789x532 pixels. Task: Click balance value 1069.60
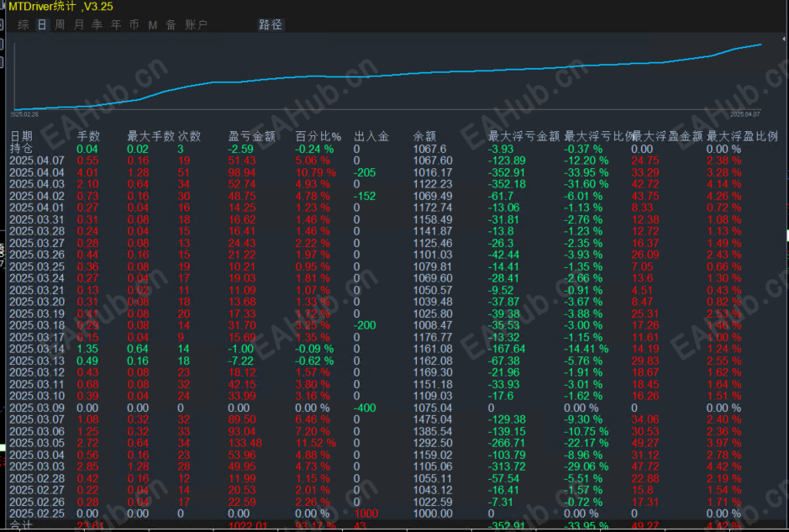click(432, 278)
